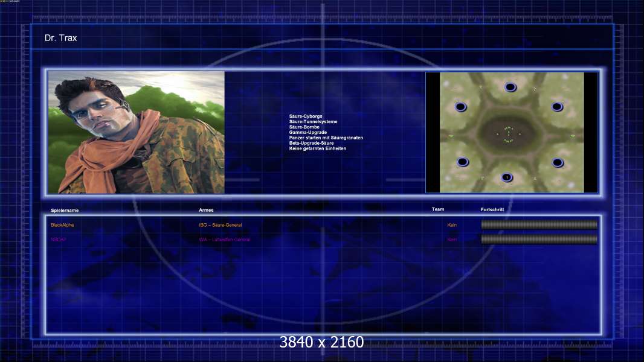Click the purple player name in second row
Screen dimensions: 644x362
tap(59, 240)
